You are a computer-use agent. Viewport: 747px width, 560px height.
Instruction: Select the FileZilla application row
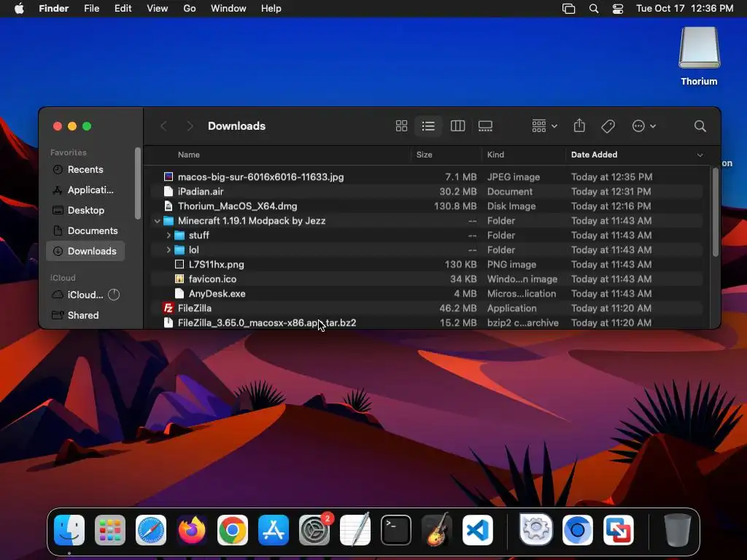(426, 308)
